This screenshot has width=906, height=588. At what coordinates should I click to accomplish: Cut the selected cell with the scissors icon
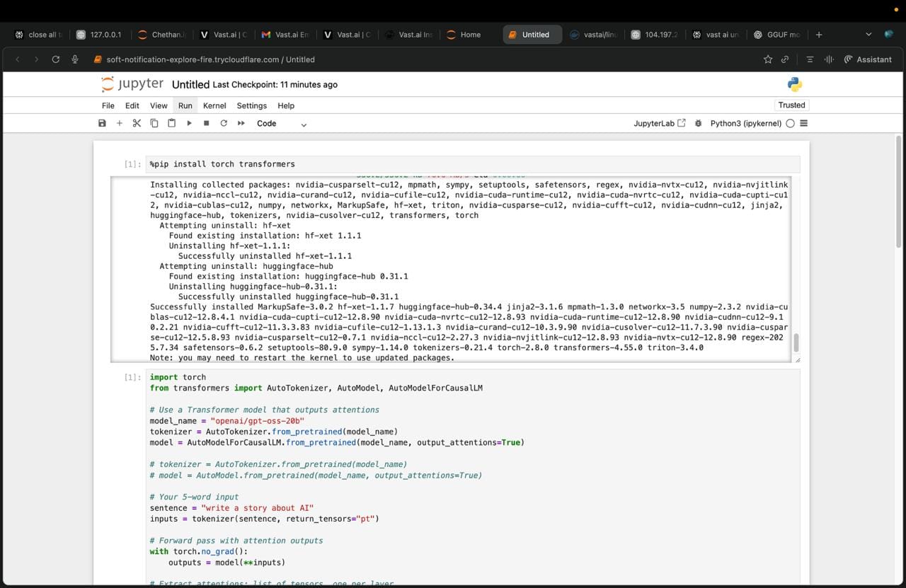[x=137, y=123]
